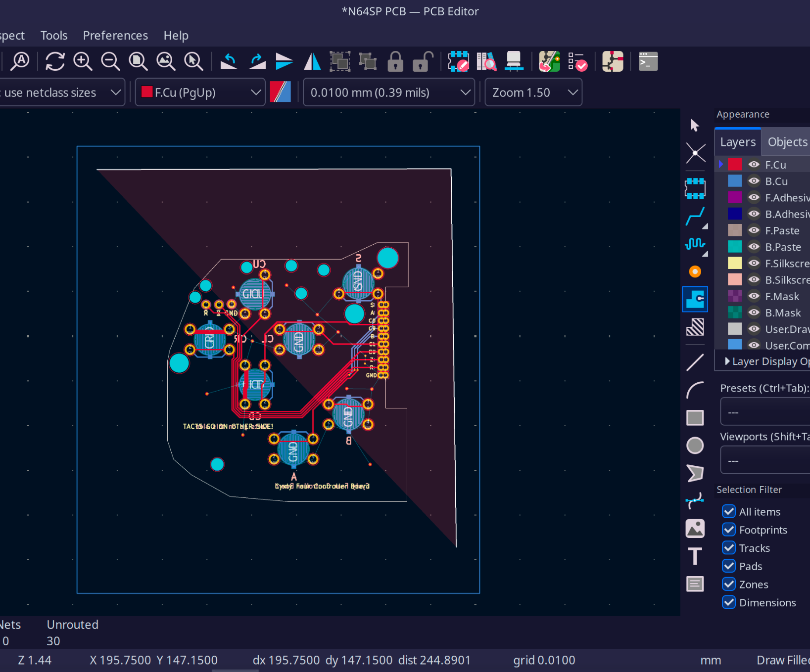810x672 pixels.
Task: Select the Add Vias tool
Action: [695, 271]
